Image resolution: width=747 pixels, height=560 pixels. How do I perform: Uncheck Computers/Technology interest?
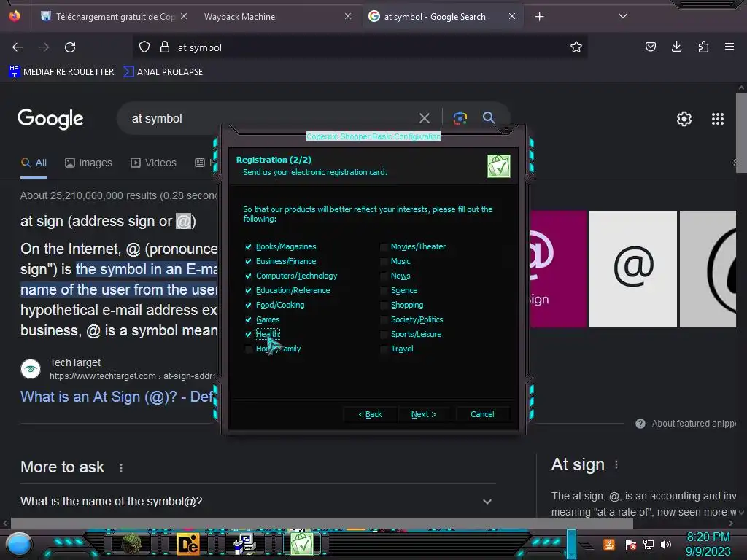click(x=248, y=276)
